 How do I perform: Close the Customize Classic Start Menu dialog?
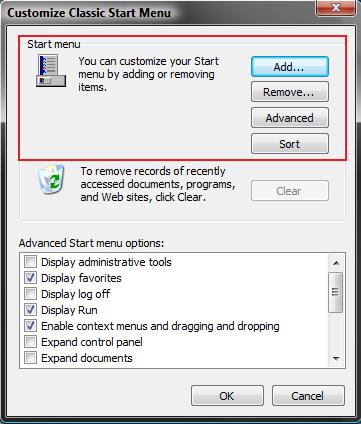pyautogui.click(x=336, y=8)
